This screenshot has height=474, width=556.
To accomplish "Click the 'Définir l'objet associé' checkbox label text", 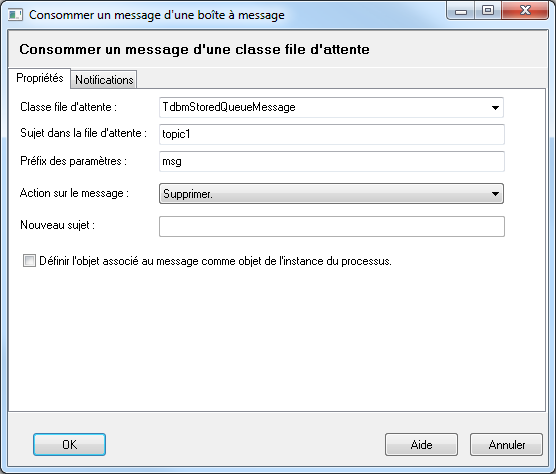I will tap(215, 261).
